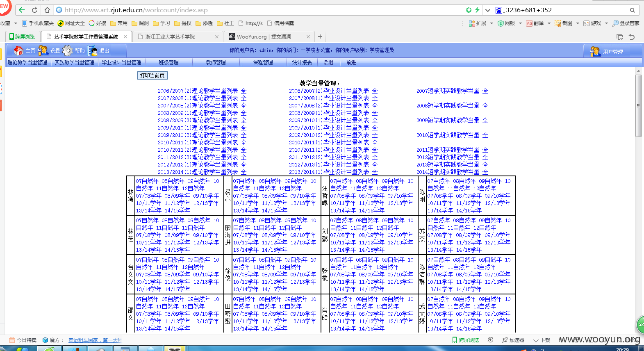Open 用户管理 user management icon
The width and height of the screenshot is (644, 351).
tap(595, 51)
